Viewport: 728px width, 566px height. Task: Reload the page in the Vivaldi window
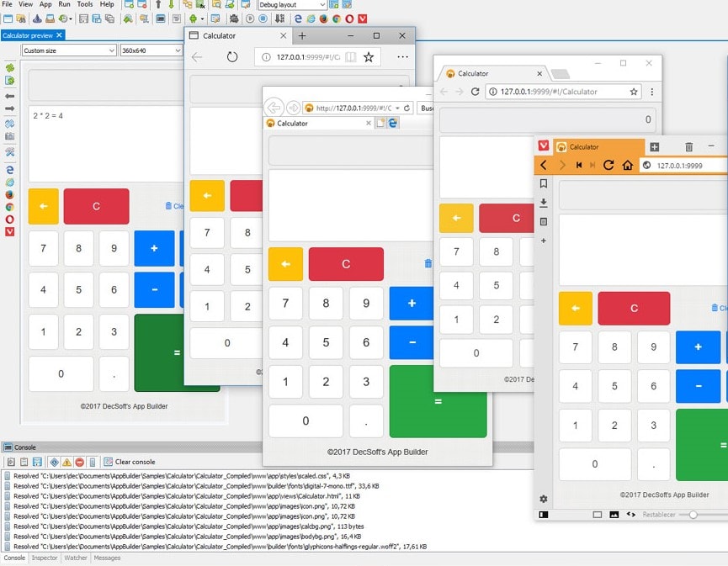pos(608,165)
